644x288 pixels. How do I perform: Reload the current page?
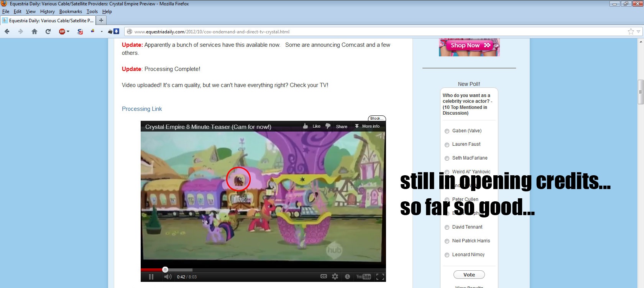(x=48, y=31)
